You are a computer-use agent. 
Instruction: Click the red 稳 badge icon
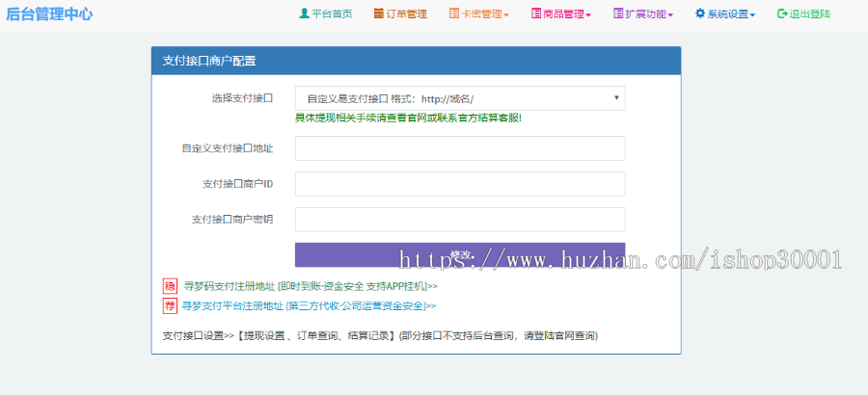coord(170,286)
